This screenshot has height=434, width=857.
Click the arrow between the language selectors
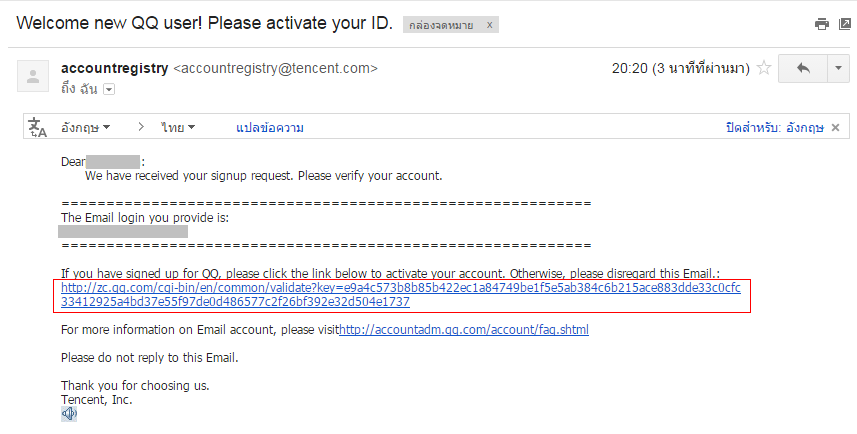141,127
